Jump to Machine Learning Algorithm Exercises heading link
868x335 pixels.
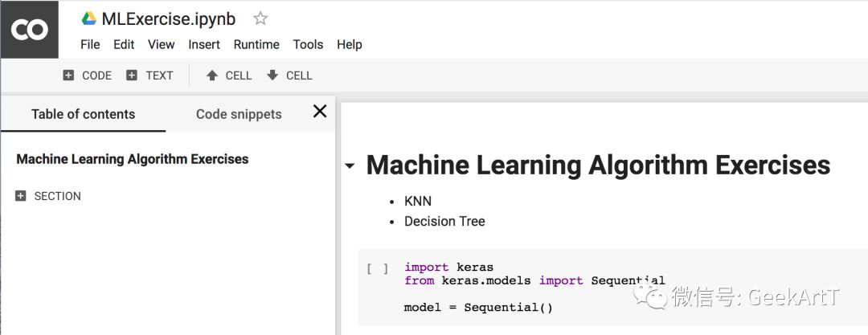(x=133, y=159)
